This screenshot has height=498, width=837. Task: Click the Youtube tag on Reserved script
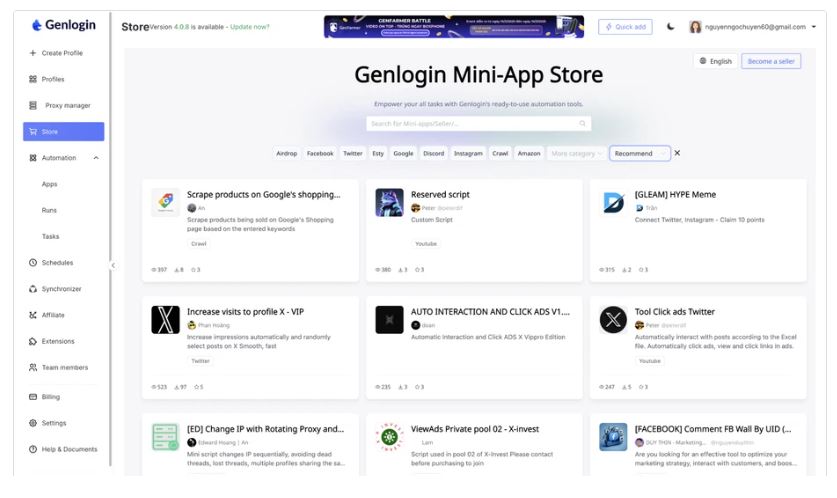(x=426, y=243)
